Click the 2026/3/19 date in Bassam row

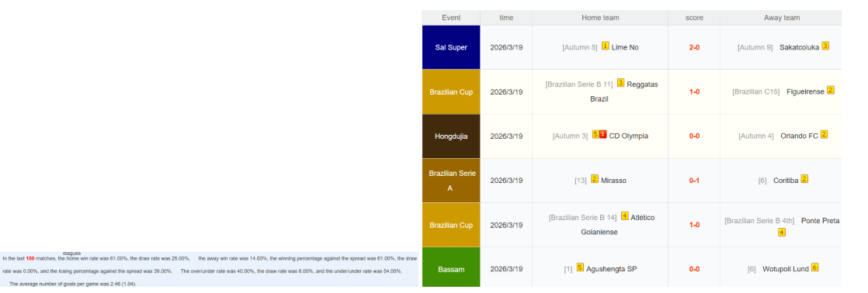click(506, 269)
